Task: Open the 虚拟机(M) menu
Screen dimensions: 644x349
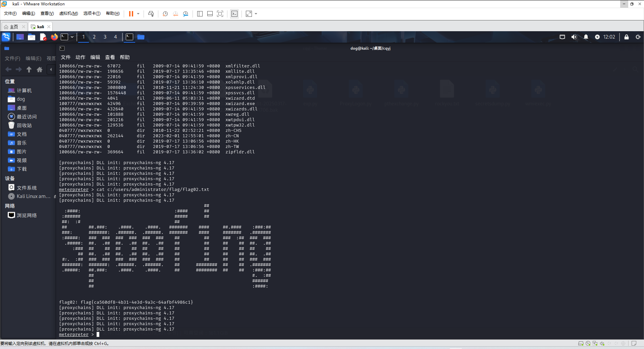Action: click(68, 13)
